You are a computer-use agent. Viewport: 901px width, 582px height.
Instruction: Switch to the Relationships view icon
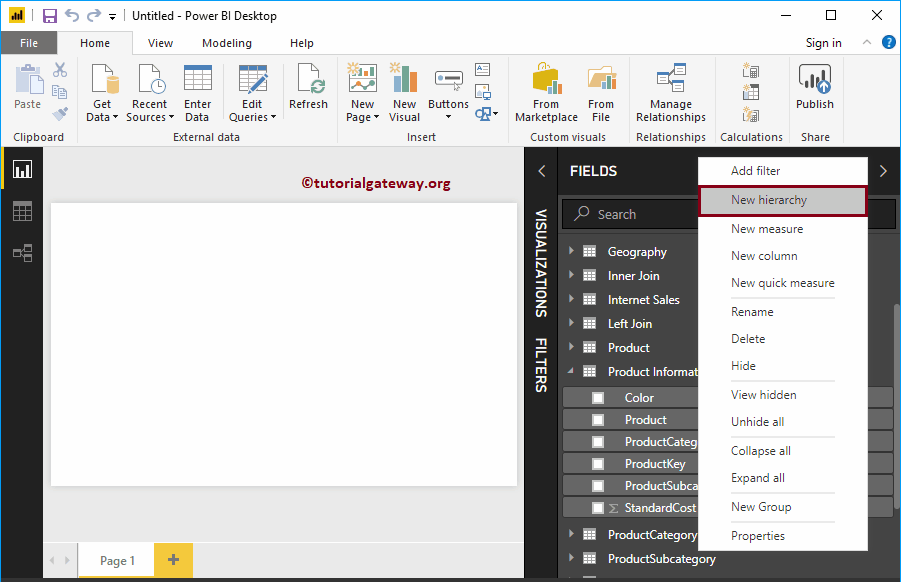tap(22, 253)
